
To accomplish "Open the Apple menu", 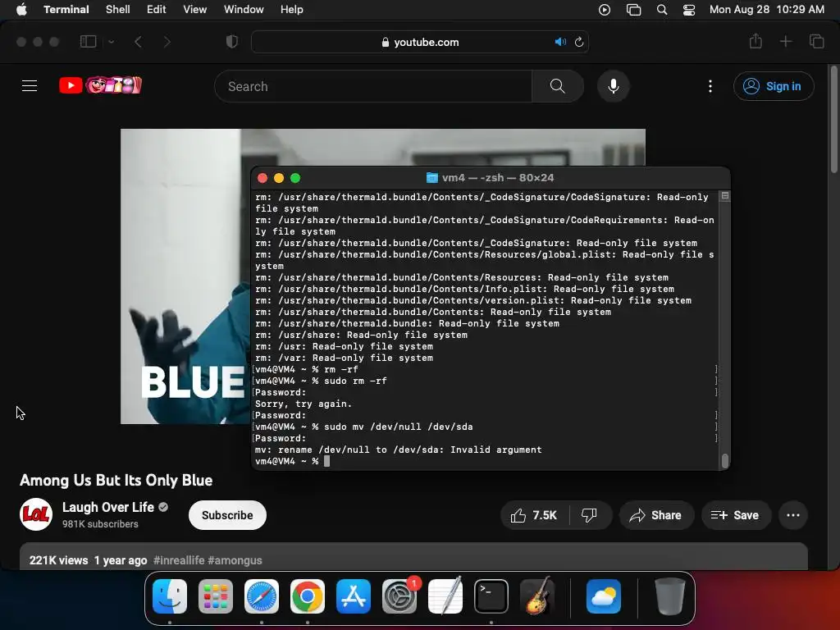I will click(21, 9).
